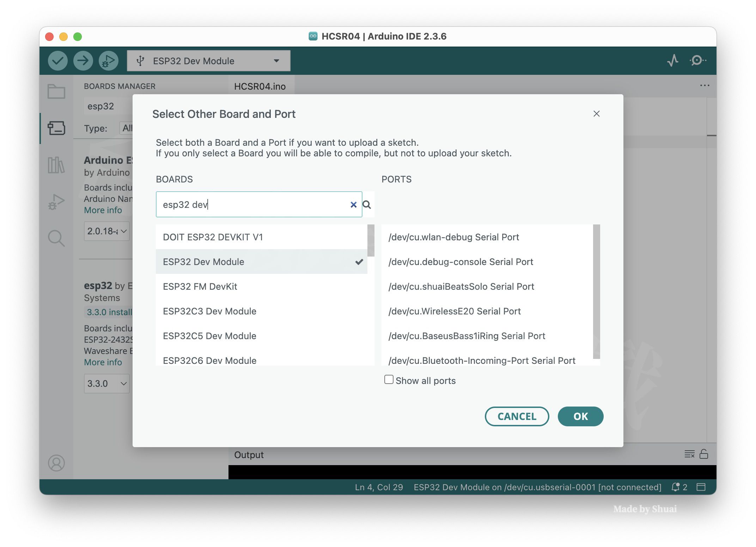The image size is (756, 547).
Task: Clear the board search text
Action: pos(353,205)
